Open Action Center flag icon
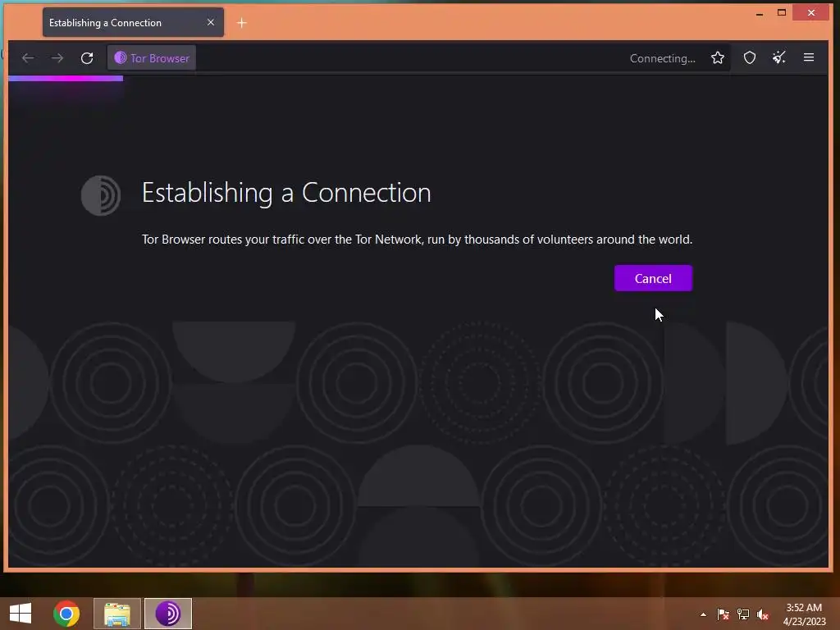The width and height of the screenshot is (840, 630). [x=724, y=614]
